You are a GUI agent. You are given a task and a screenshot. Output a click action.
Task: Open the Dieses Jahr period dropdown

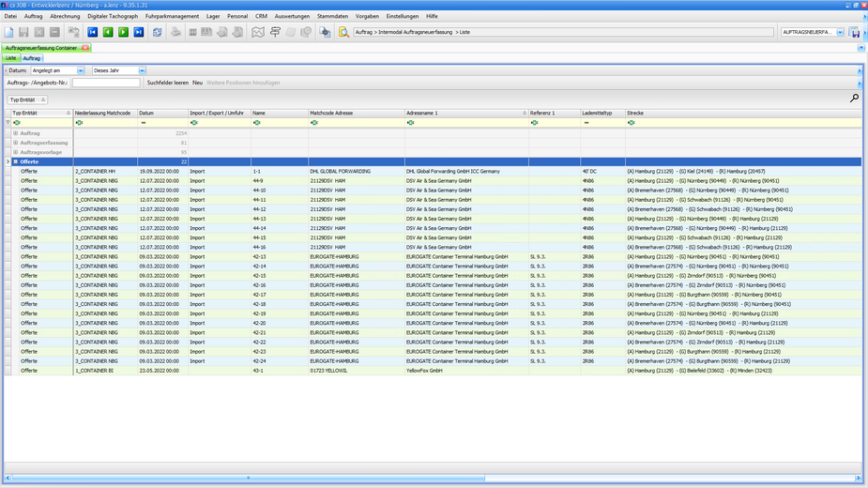(142, 71)
